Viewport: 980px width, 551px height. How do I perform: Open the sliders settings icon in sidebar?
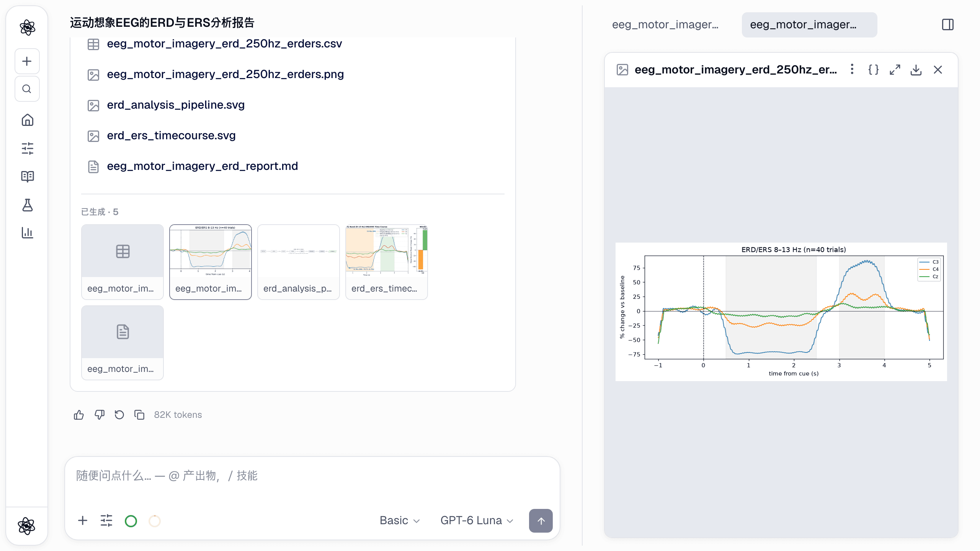coord(27,148)
